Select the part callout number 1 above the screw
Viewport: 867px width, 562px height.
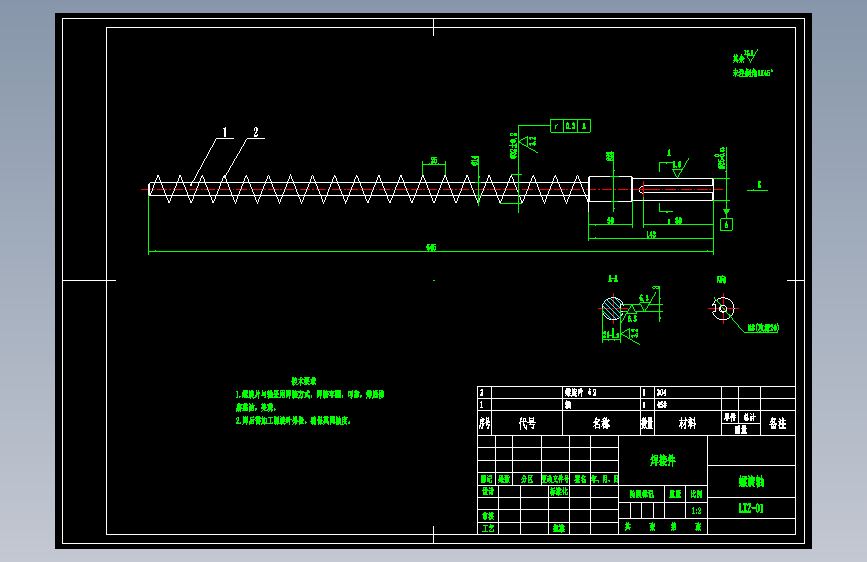[224, 132]
